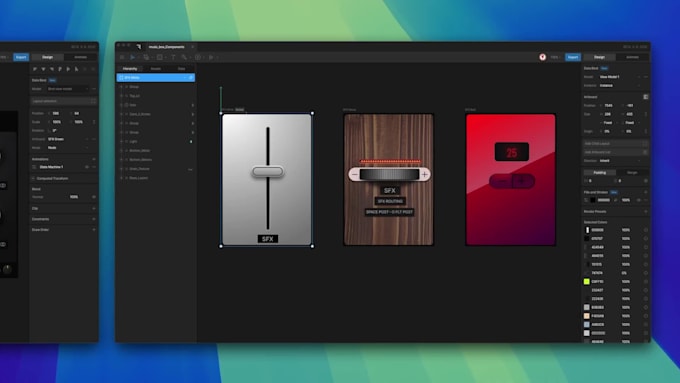680x383 pixels.
Task: Activate the Text tool (T) in main toolbar
Action: pyautogui.click(x=173, y=57)
